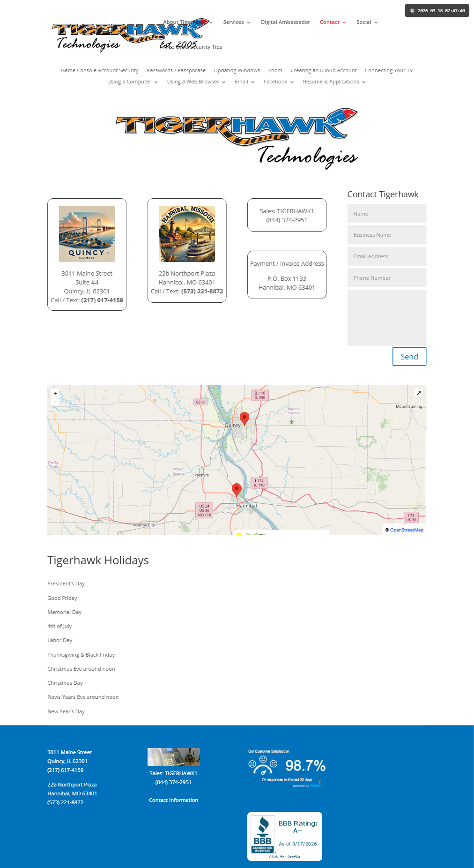Click Christmas Day holiday entry
This screenshot has width=474, height=868.
[x=65, y=683]
